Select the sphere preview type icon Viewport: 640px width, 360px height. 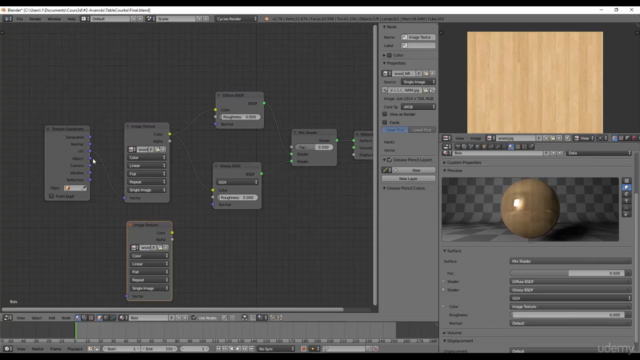(627, 187)
